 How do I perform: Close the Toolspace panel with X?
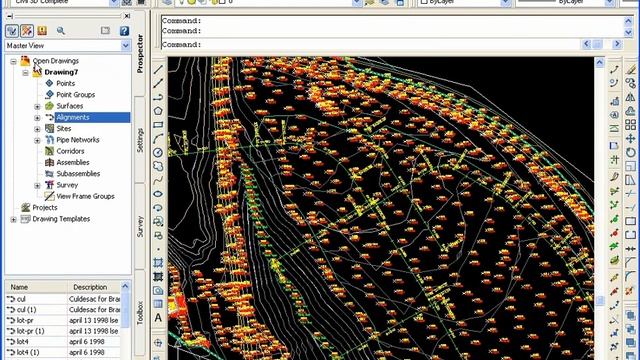pyautogui.click(x=127, y=16)
